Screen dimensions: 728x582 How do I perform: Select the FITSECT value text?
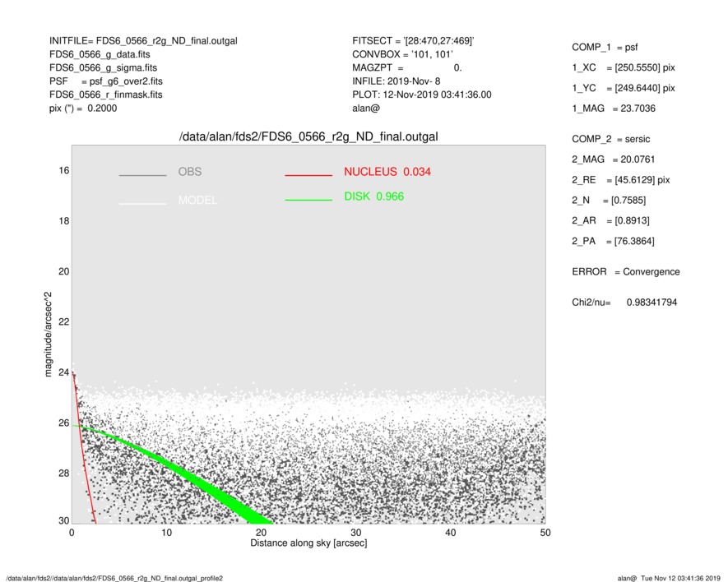[x=436, y=41]
